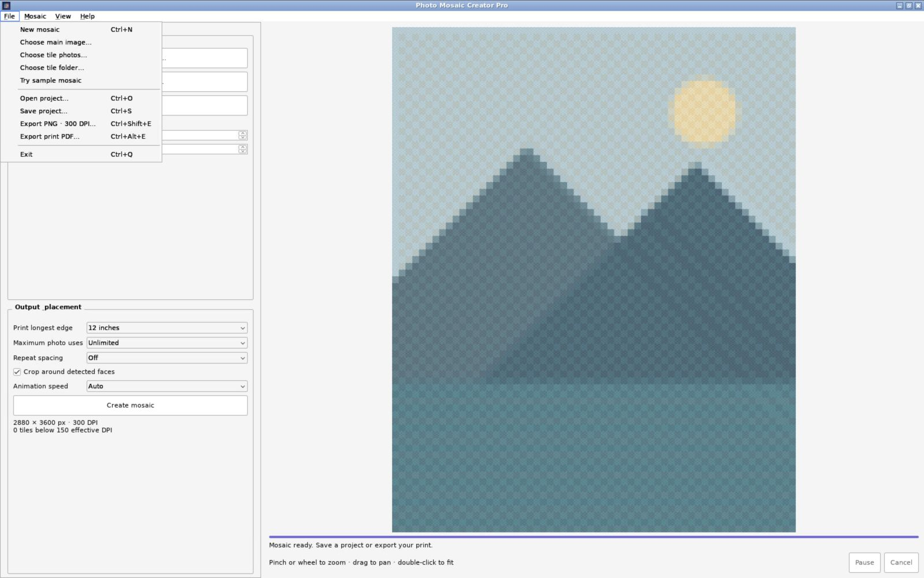Minimize the Photo Mosaic Creator Pro window
This screenshot has height=578, width=924.
tap(899, 5)
